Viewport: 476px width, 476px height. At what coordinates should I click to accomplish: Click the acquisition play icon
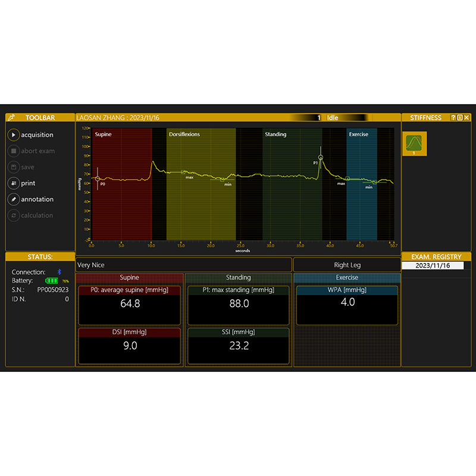(x=13, y=135)
